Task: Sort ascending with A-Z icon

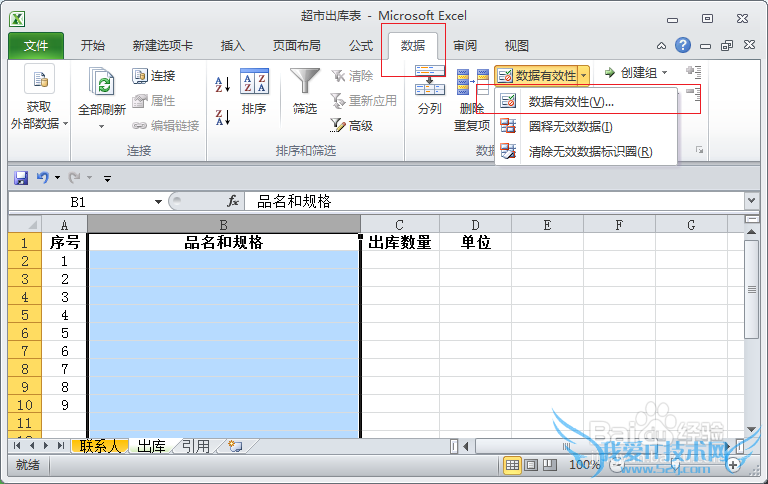Action: pos(222,85)
